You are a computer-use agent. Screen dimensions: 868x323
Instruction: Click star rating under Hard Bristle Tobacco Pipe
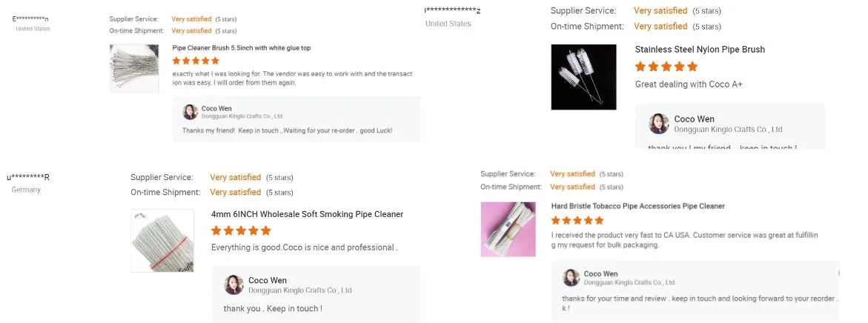coord(577,221)
